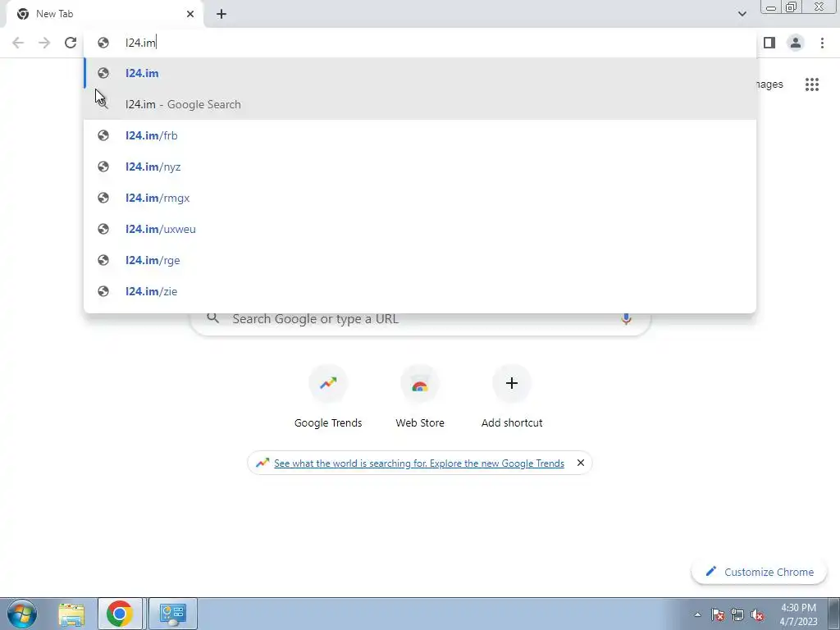
Task: Choose the l24.im/rge suggestion
Action: pos(420,260)
